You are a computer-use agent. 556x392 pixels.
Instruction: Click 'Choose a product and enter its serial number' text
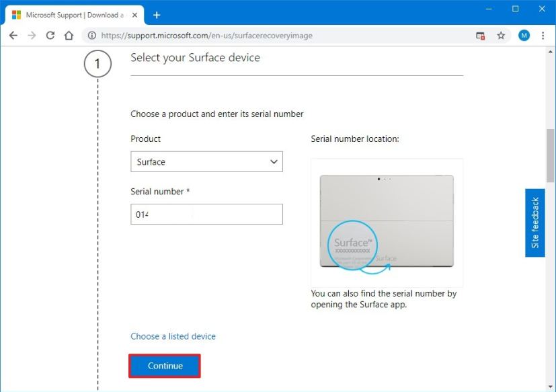pos(217,114)
